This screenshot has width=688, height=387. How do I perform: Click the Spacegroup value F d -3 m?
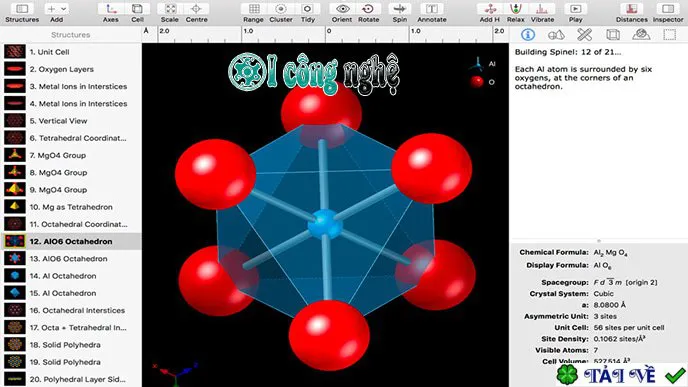tap(625, 282)
